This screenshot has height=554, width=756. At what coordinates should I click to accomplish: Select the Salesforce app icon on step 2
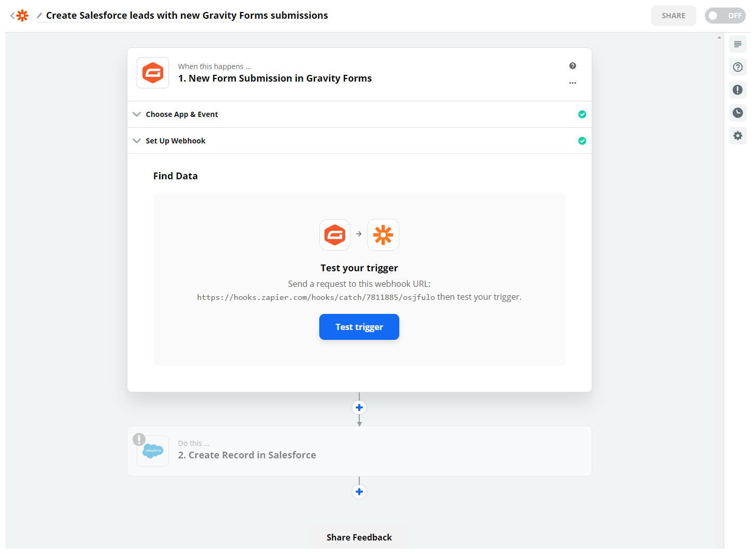(x=152, y=451)
